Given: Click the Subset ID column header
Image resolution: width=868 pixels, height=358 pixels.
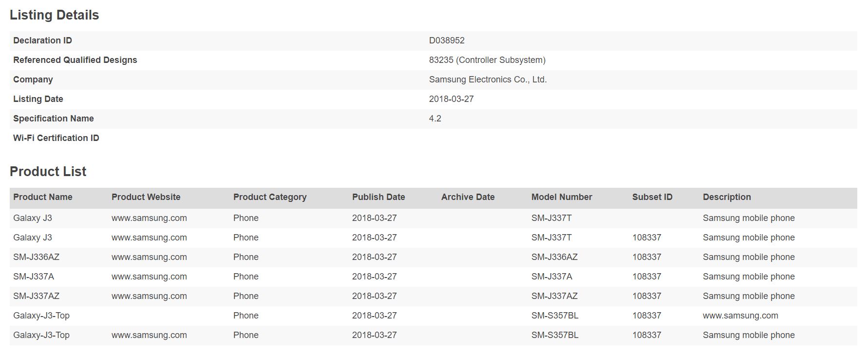Looking at the screenshot, I should click(652, 197).
